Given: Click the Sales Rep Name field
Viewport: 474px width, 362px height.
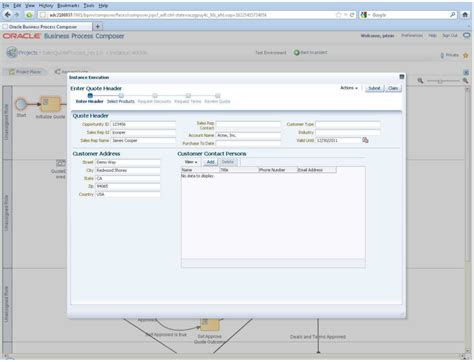Looking at the screenshot, I should click(x=143, y=140).
